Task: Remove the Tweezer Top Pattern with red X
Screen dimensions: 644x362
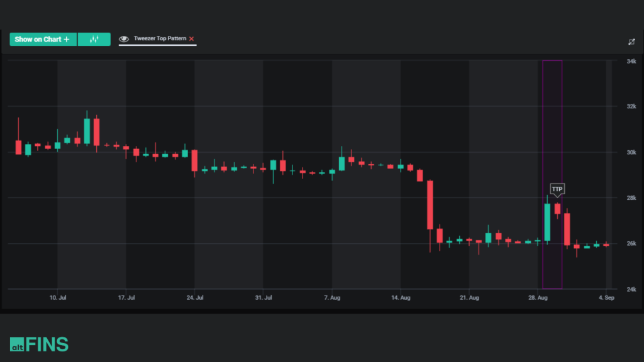Action: 191,39
